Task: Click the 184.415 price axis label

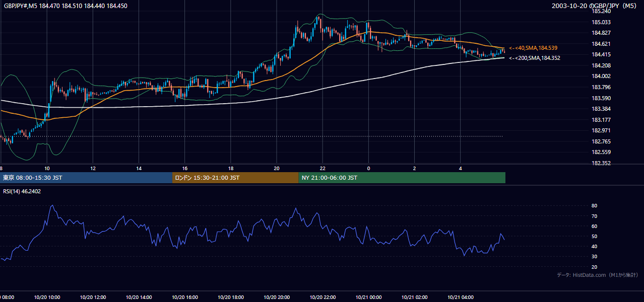Action: (x=601, y=54)
